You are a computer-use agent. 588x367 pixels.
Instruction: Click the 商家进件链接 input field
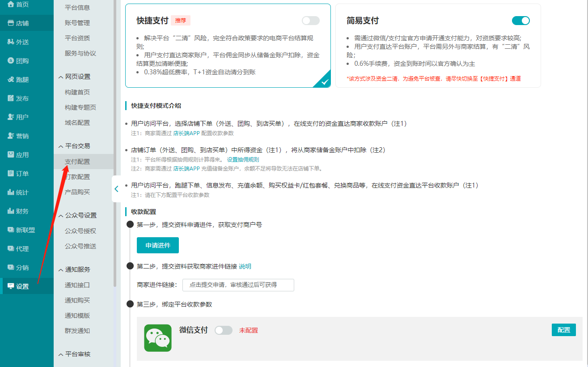(238, 285)
